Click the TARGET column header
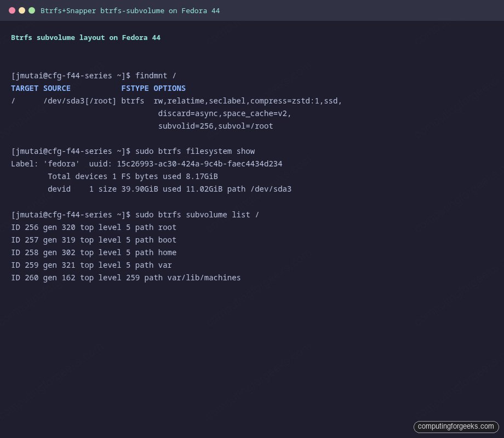504x438 pixels. (25, 88)
